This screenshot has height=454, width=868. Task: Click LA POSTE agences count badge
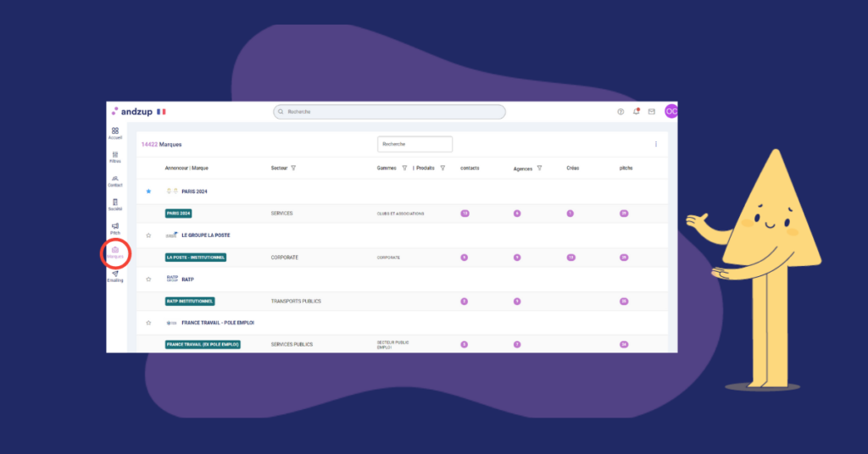tap(517, 257)
